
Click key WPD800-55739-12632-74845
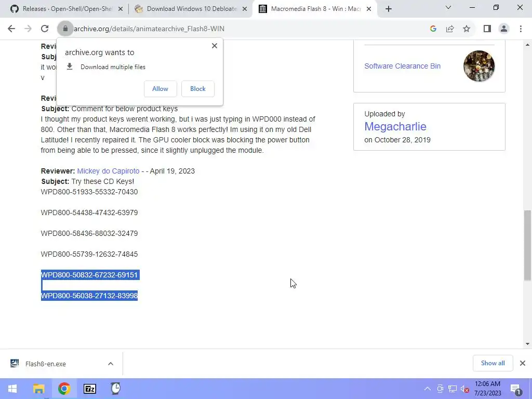[89, 254]
